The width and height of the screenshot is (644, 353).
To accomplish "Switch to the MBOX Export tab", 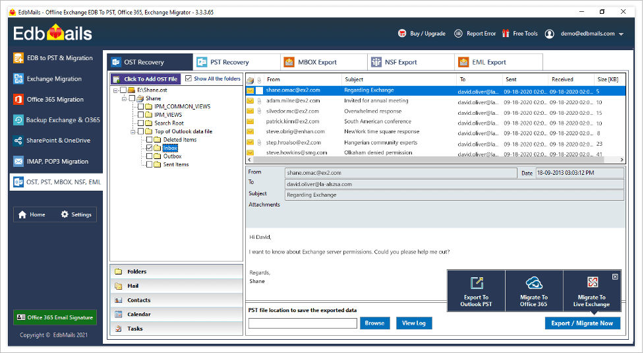I will pyautogui.click(x=324, y=62).
